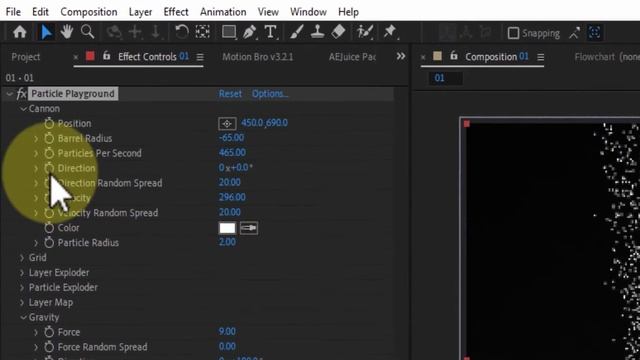The width and height of the screenshot is (640, 360).
Task: Select the Rectangle shape tool
Action: [229, 32]
